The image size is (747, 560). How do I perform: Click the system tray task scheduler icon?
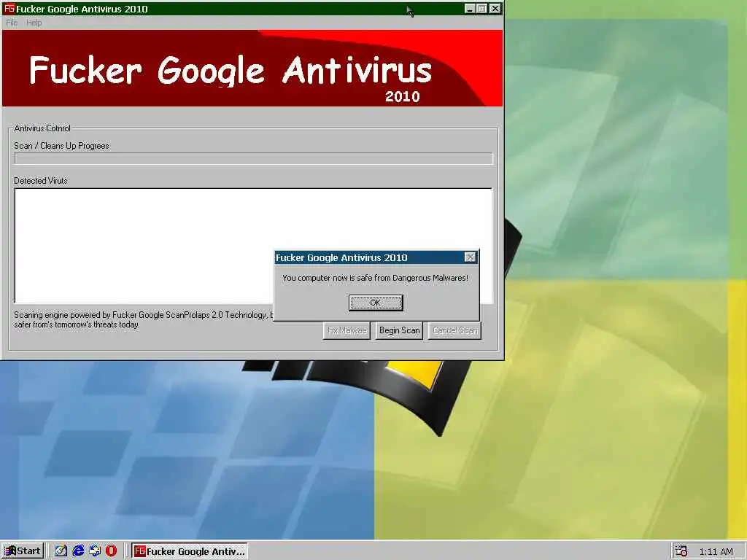pyautogui.click(x=681, y=551)
